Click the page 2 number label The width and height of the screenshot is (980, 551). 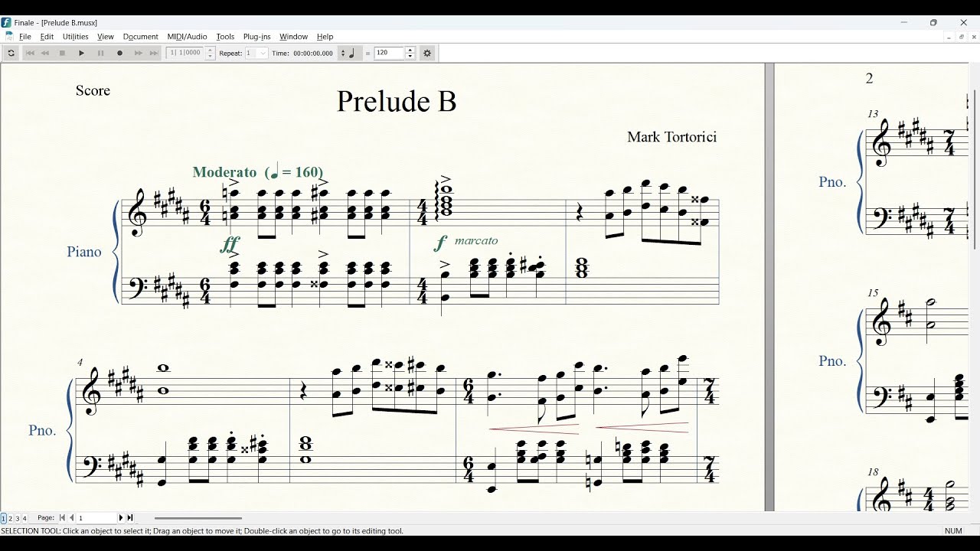coord(869,78)
